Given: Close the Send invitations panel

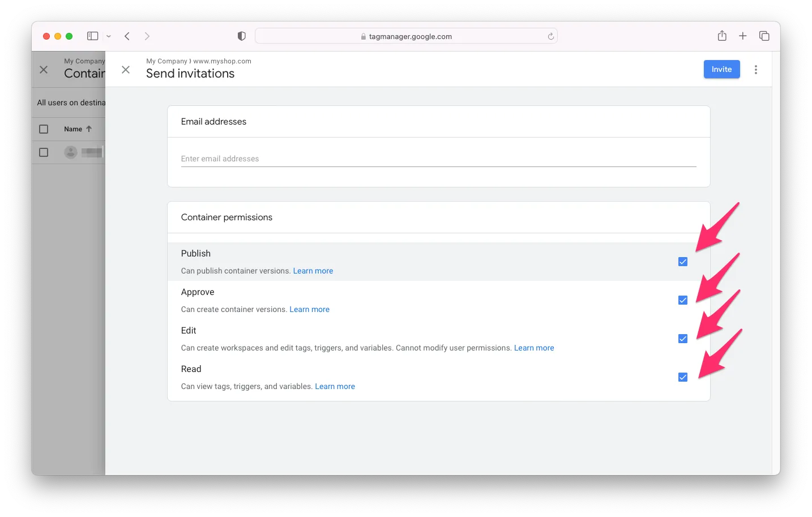Looking at the screenshot, I should (126, 70).
